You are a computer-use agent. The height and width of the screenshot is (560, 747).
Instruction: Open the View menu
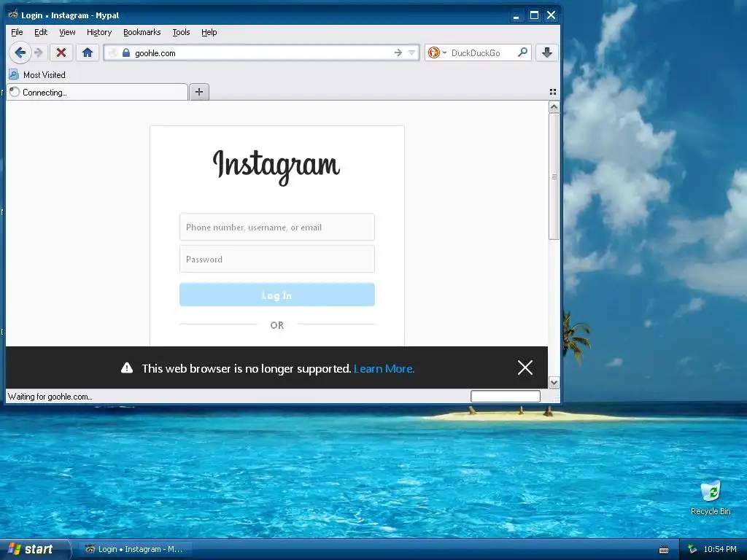click(x=67, y=32)
